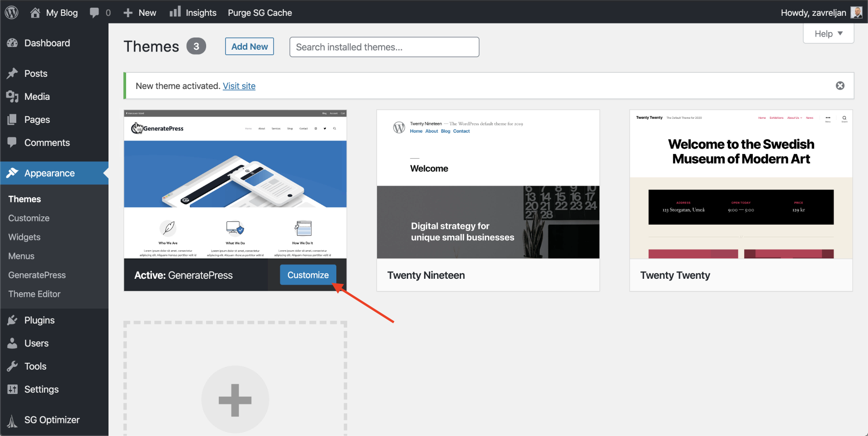
Task: Click the Posts pushpin icon
Action: [x=12, y=73]
